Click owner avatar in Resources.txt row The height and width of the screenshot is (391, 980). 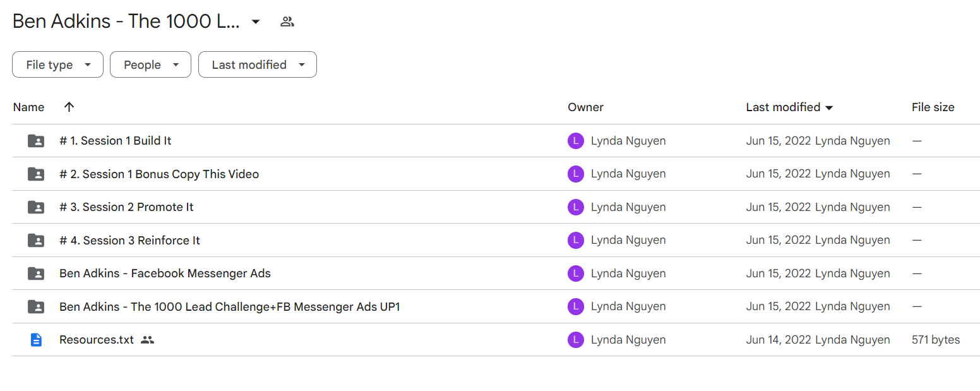click(x=576, y=340)
